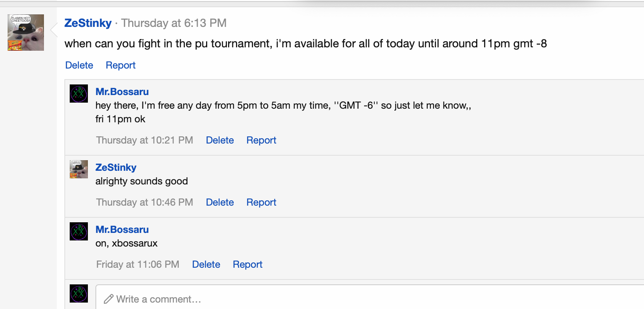This screenshot has height=309, width=644.
Task: Delete the Friday 11:06 PM comment
Action: [206, 264]
